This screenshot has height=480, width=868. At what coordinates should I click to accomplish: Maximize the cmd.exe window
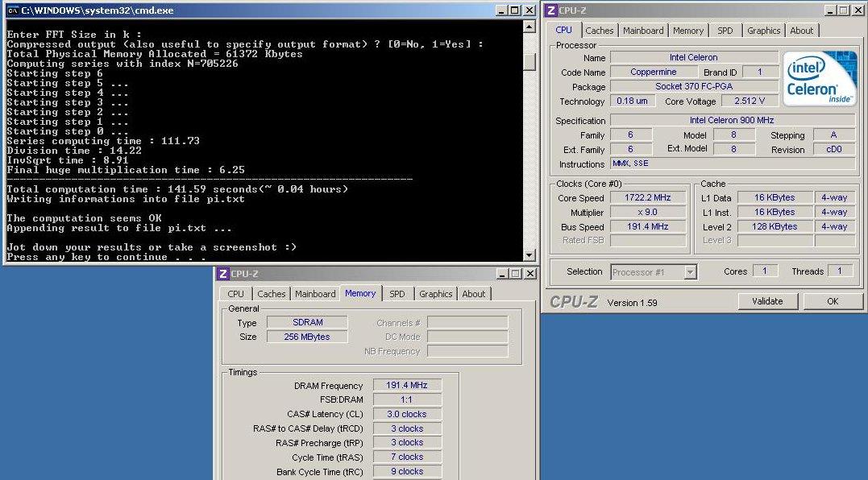pyautogui.click(x=515, y=10)
